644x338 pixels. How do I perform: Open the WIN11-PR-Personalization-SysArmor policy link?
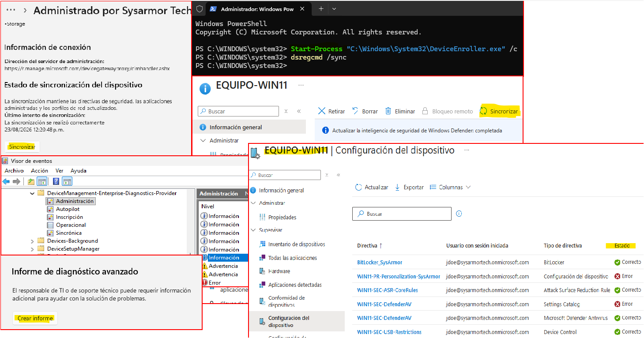pyautogui.click(x=399, y=276)
